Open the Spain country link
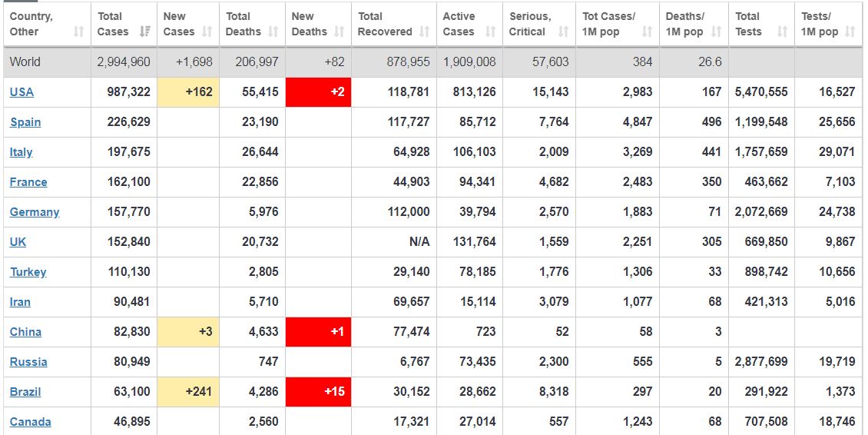The image size is (868, 435). 25,122
